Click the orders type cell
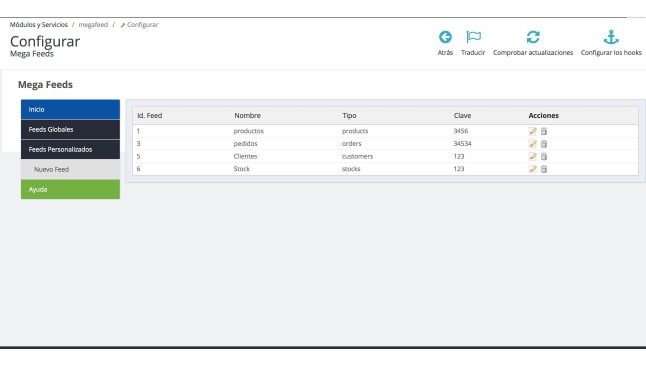 click(351, 143)
